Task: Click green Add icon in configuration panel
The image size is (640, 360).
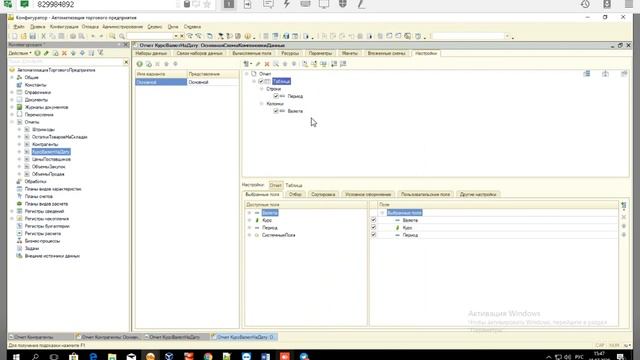Action: pos(38,53)
